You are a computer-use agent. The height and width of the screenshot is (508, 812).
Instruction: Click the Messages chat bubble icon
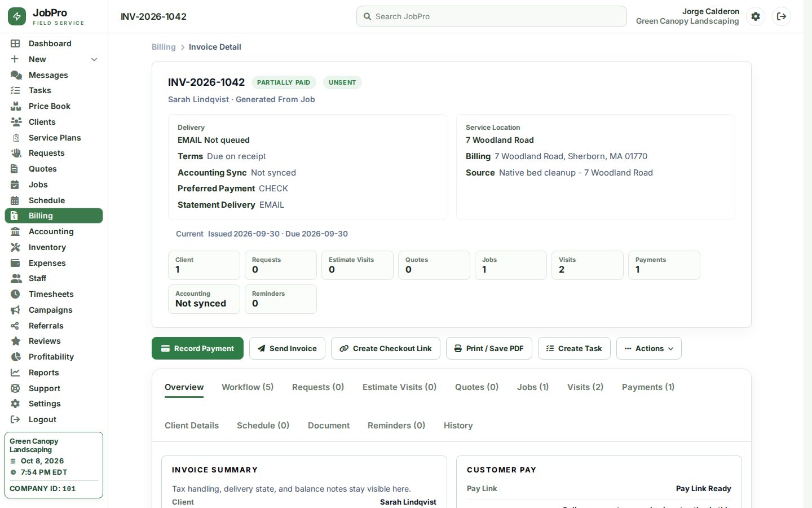click(16, 75)
